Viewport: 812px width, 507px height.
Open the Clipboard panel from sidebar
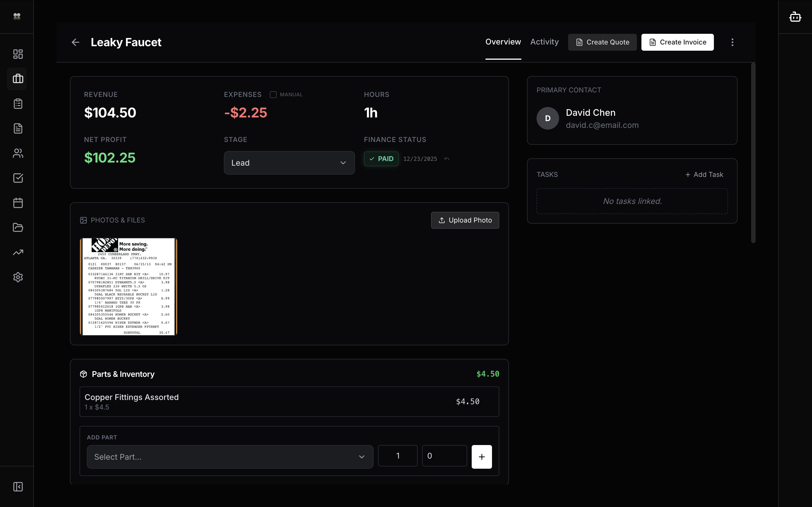[17, 103]
